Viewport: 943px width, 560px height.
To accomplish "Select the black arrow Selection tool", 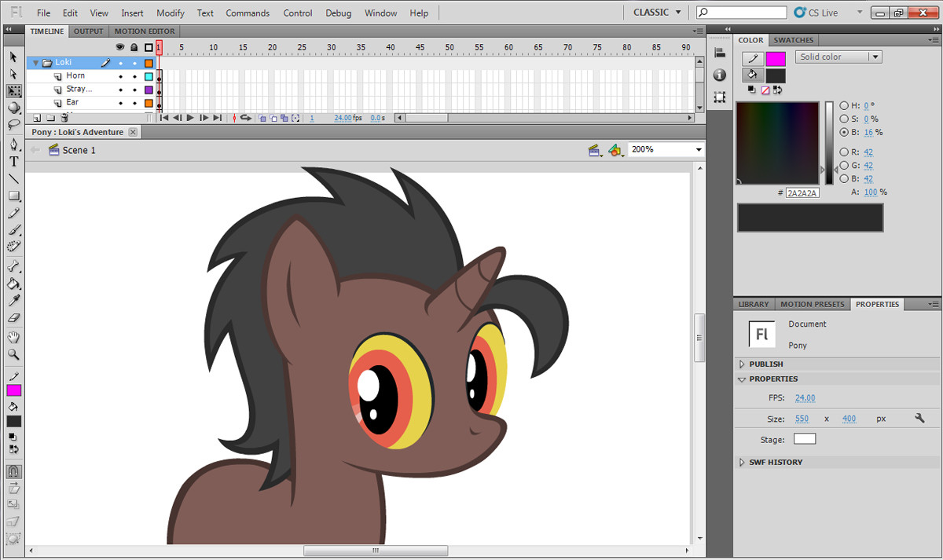I will click(13, 57).
